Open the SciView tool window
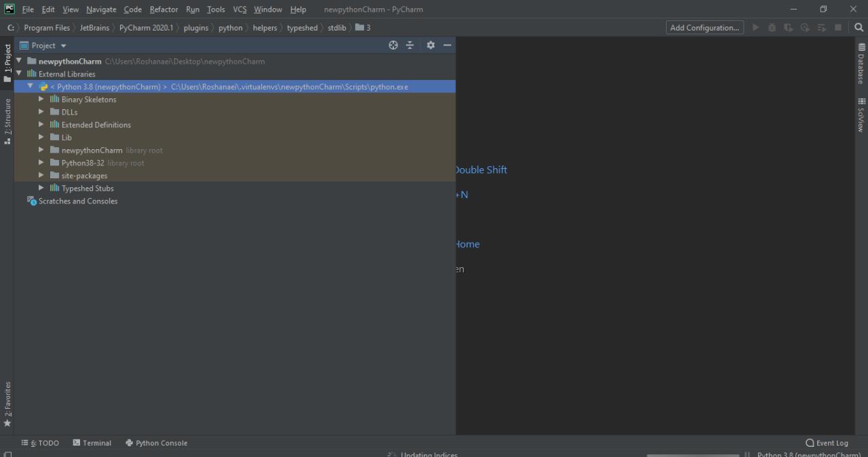 (861, 115)
